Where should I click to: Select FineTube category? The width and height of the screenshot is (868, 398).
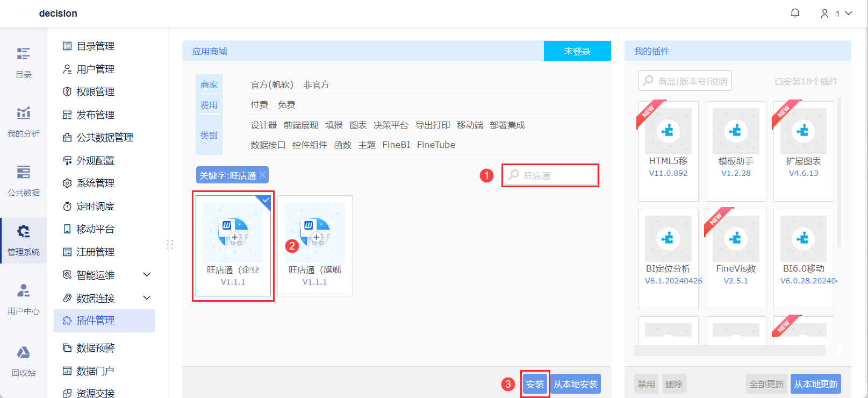click(x=436, y=145)
